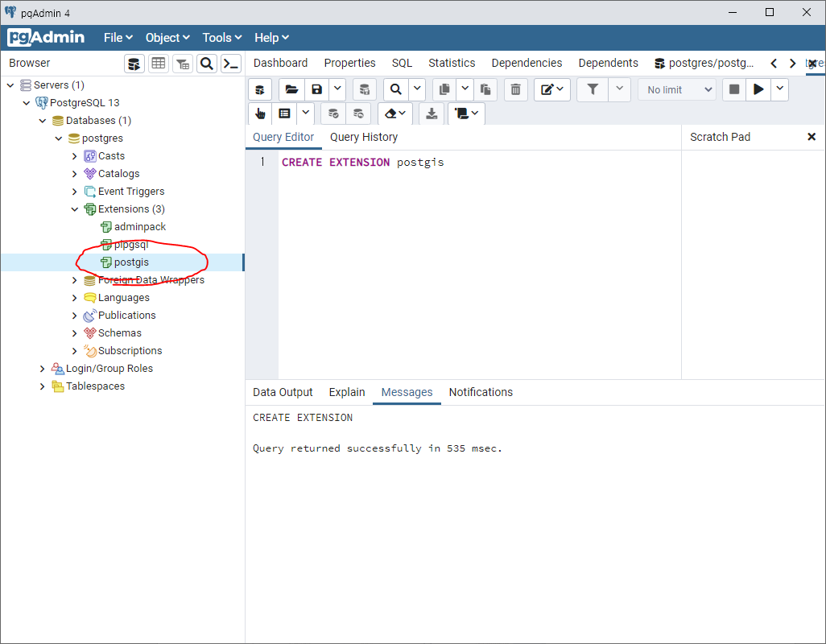Open the No limit rows dropdown
This screenshot has height=644, width=826.
679,89
